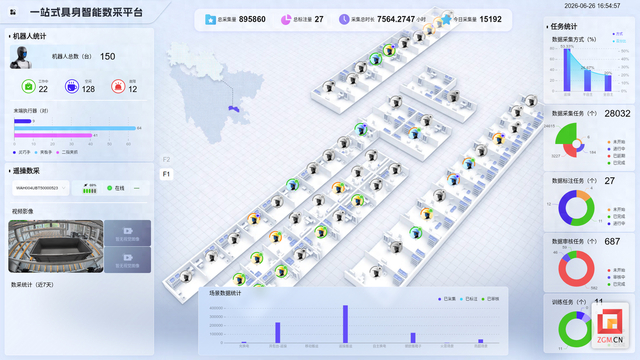Click the 在线 online status indicator

tap(116, 188)
